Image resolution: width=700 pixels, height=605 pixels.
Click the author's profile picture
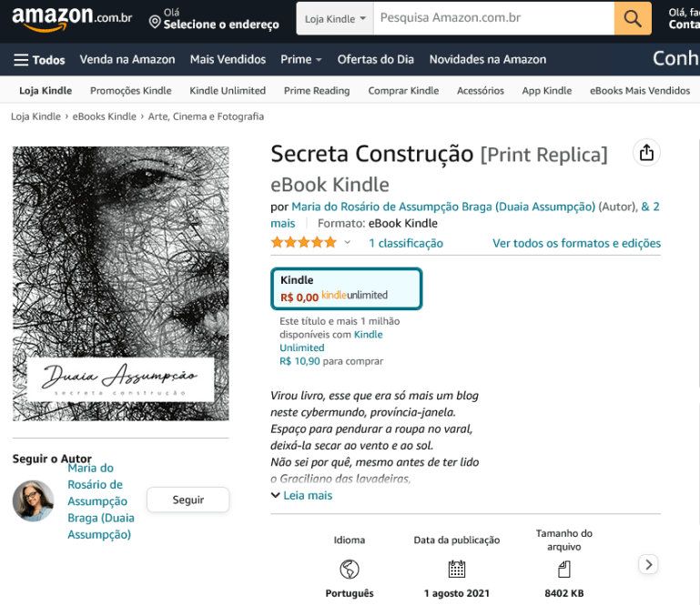click(x=33, y=500)
